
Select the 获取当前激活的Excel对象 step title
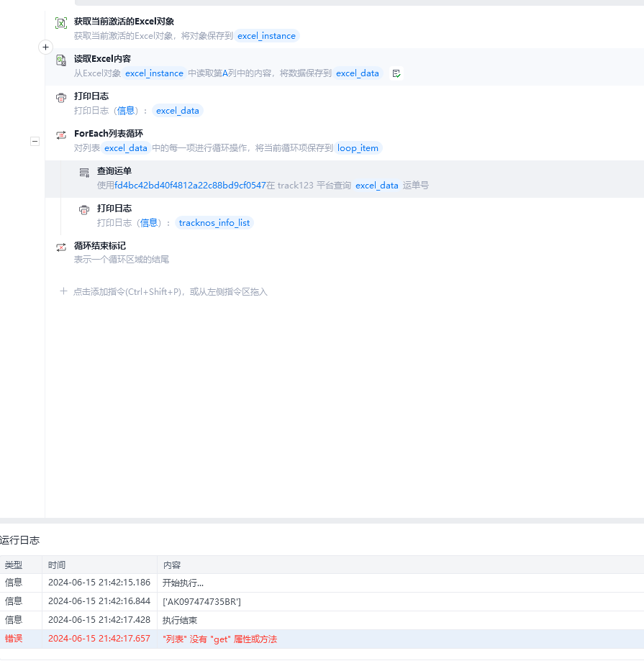[x=124, y=22]
